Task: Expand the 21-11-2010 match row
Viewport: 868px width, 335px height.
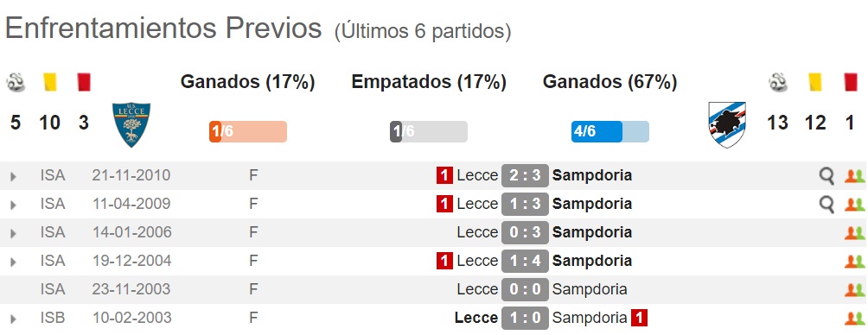Action: (13, 177)
